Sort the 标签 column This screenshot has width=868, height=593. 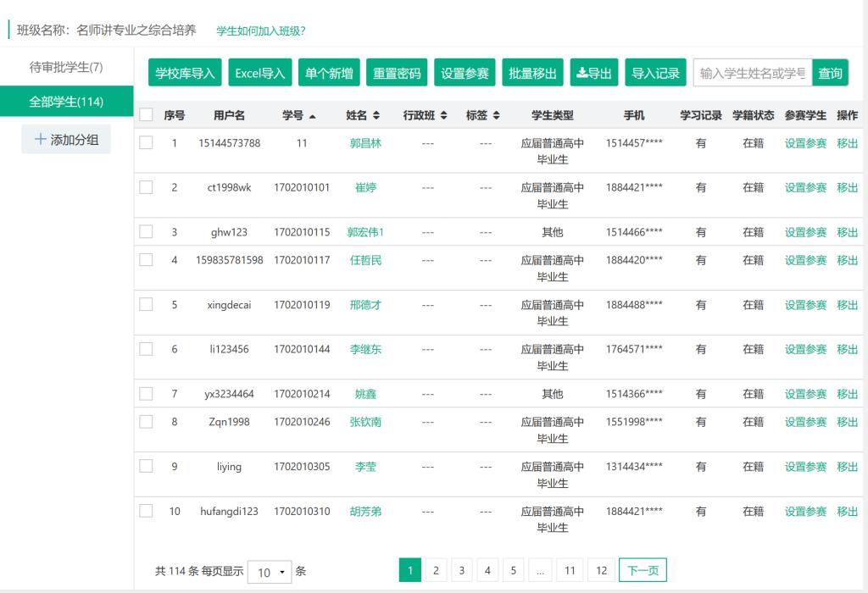coord(497,115)
